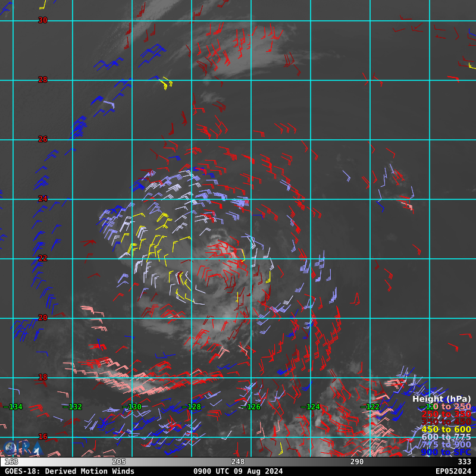Viewport: 476px width, 476px height.
Task: Select the 900 to SFC legend entry
Action: 446,452
